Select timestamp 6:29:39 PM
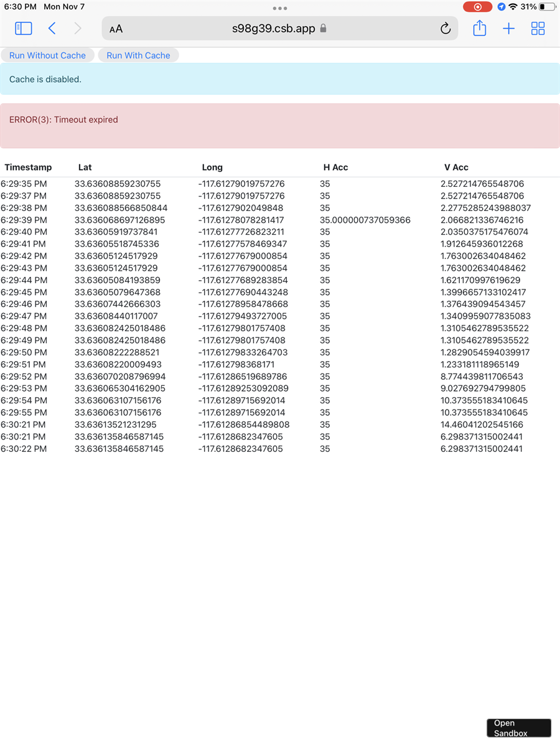 (24, 220)
